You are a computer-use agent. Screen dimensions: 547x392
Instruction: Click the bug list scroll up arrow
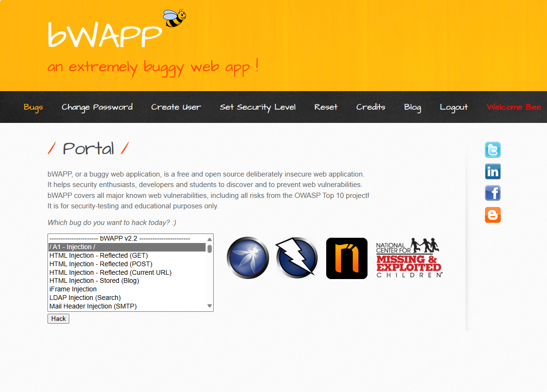click(x=210, y=239)
